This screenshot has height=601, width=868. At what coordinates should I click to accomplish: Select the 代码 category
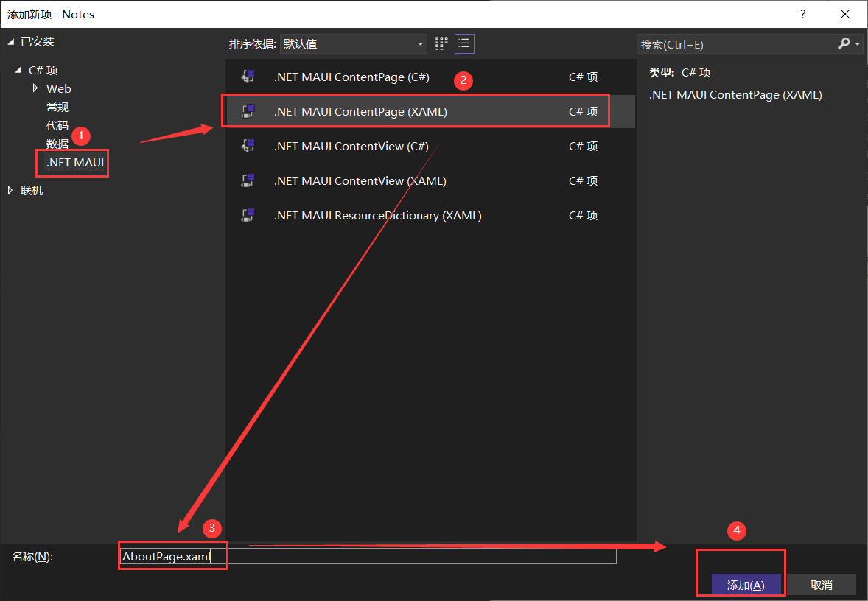(x=57, y=126)
